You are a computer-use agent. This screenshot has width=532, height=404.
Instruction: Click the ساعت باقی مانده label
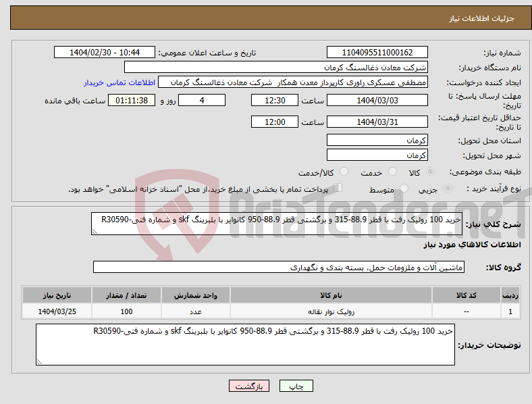pyautogui.click(x=75, y=101)
